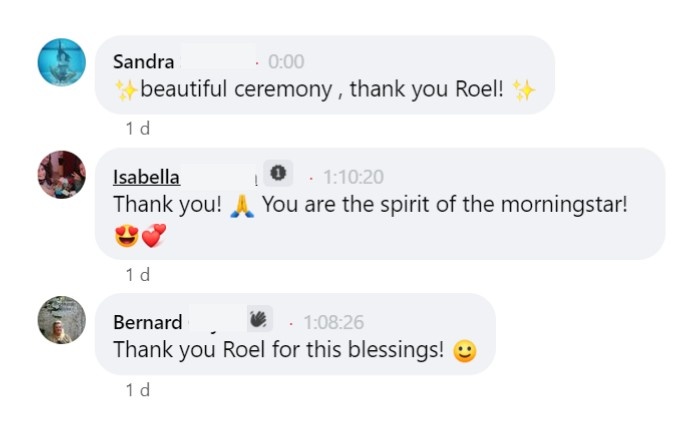Click the two hearts emoji in Isabella's comment
The height and width of the screenshot is (429, 700).
(x=153, y=237)
